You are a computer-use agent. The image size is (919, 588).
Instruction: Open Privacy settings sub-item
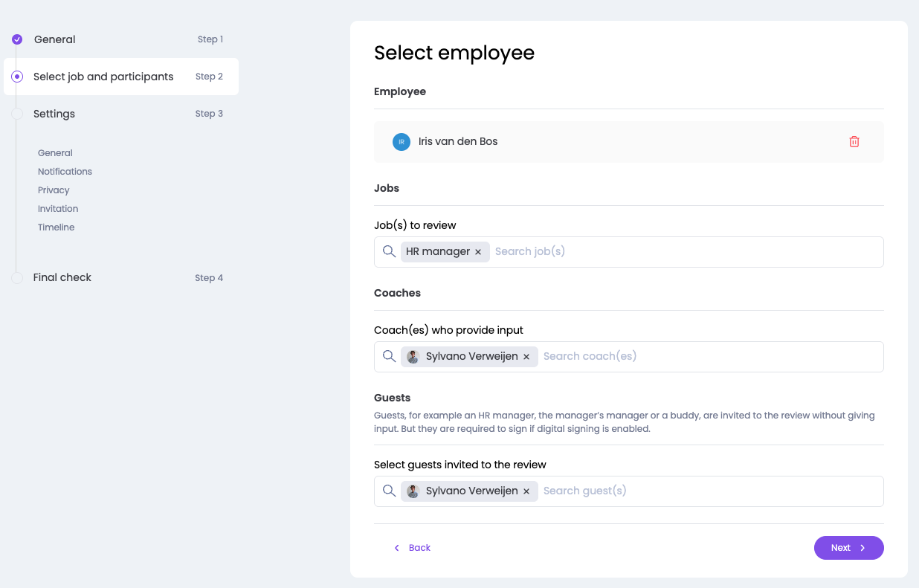54,190
